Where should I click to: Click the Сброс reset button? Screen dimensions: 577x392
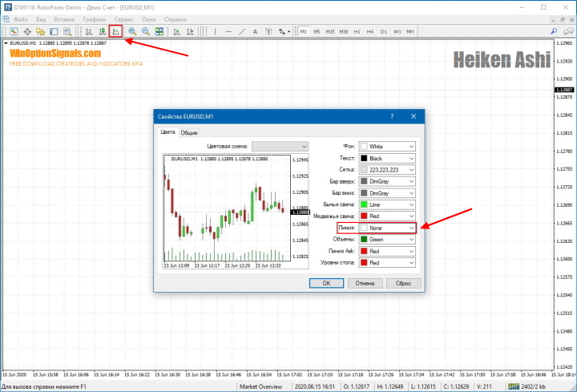403,283
